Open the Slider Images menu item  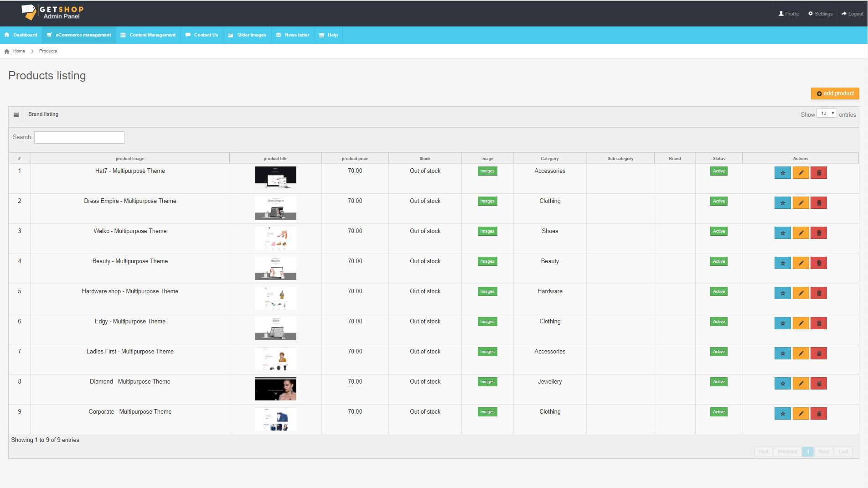click(x=247, y=35)
